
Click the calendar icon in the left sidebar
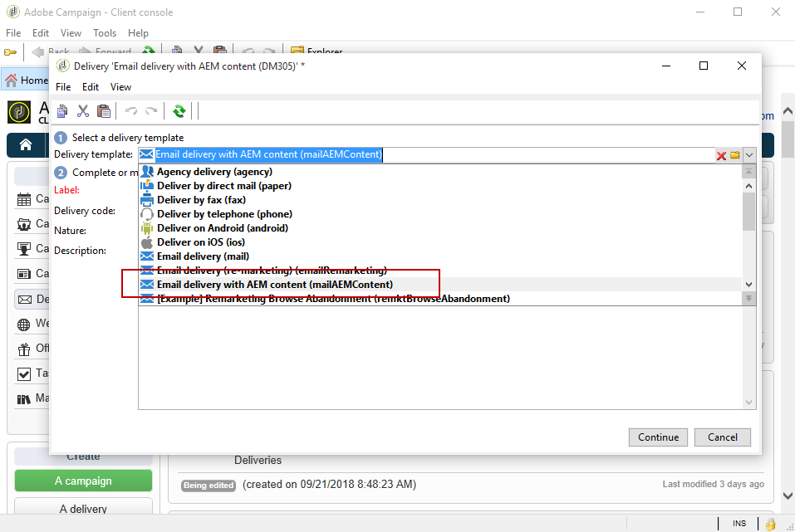pyautogui.click(x=24, y=199)
